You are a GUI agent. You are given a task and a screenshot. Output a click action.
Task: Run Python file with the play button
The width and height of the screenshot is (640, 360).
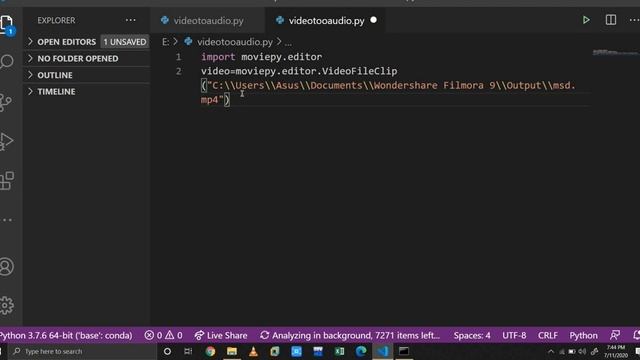click(x=586, y=20)
